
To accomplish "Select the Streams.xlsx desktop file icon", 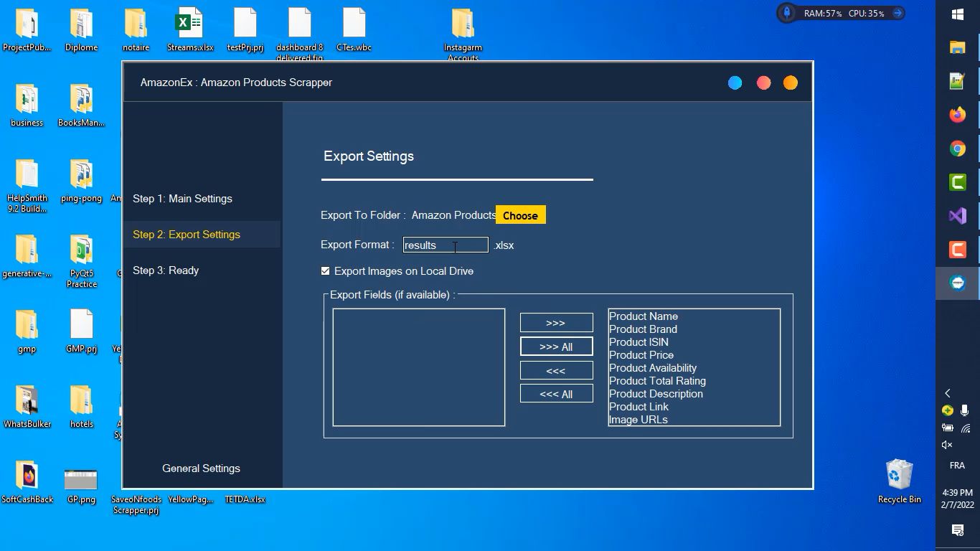I will pyautogui.click(x=190, y=27).
